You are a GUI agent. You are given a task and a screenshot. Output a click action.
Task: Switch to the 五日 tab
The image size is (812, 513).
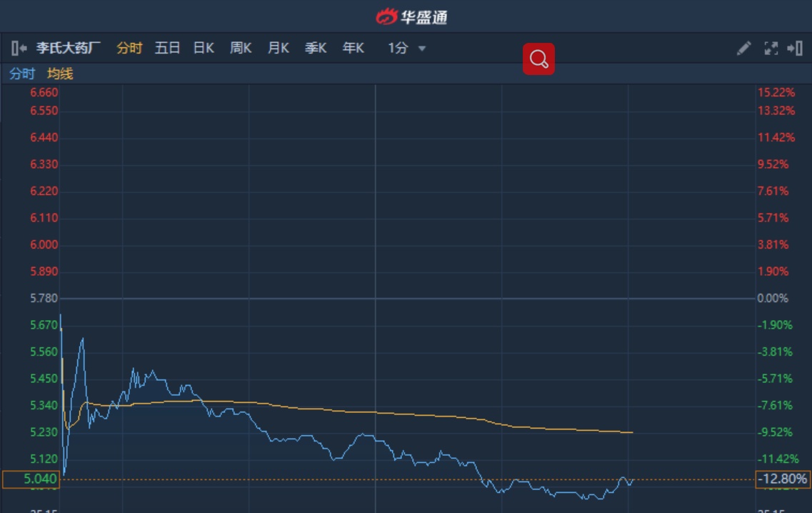pos(167,49)
